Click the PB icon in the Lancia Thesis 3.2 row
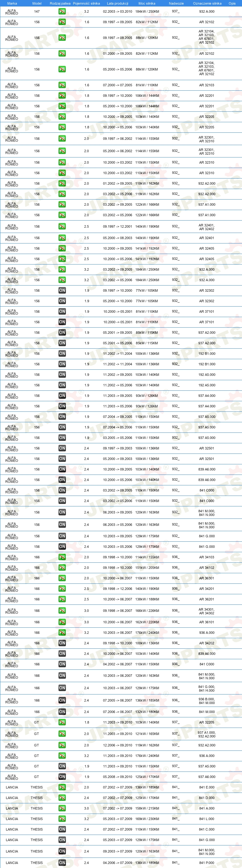This screenshot has height=868, width=242. click(62, 819)
